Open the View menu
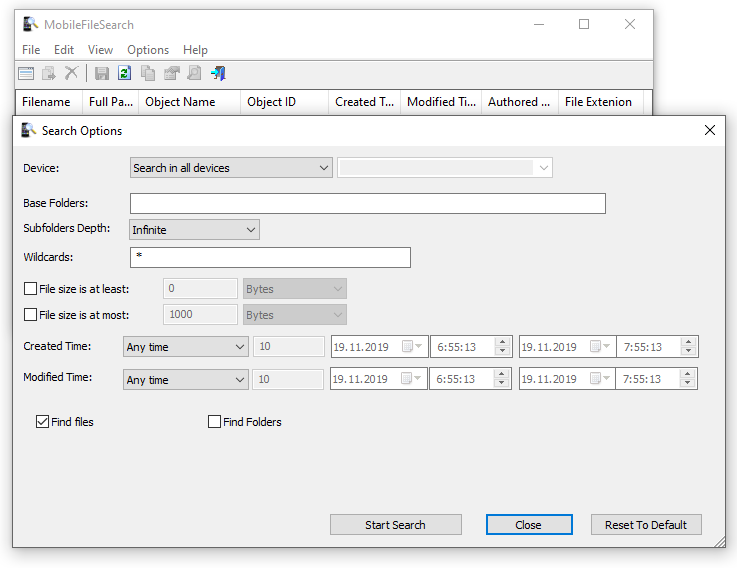Screen dimensions: 737x568 click(100, 50)
